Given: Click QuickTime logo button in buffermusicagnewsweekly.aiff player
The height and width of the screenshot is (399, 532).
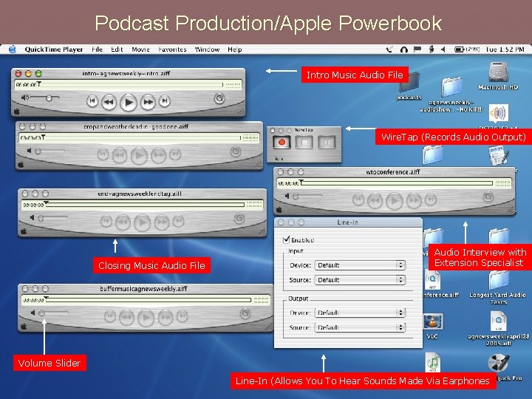Looking at the screenshot, I should tap(245, 314).
